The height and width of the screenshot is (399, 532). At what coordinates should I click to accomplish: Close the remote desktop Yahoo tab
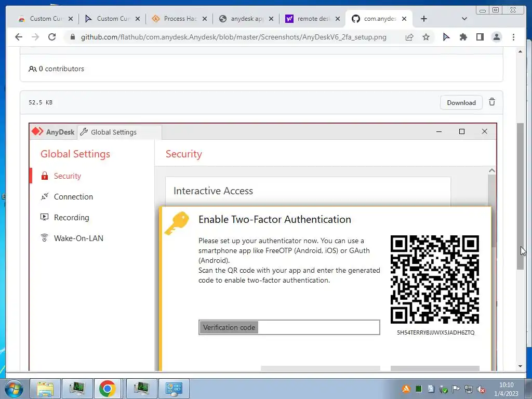coord(338,19)
